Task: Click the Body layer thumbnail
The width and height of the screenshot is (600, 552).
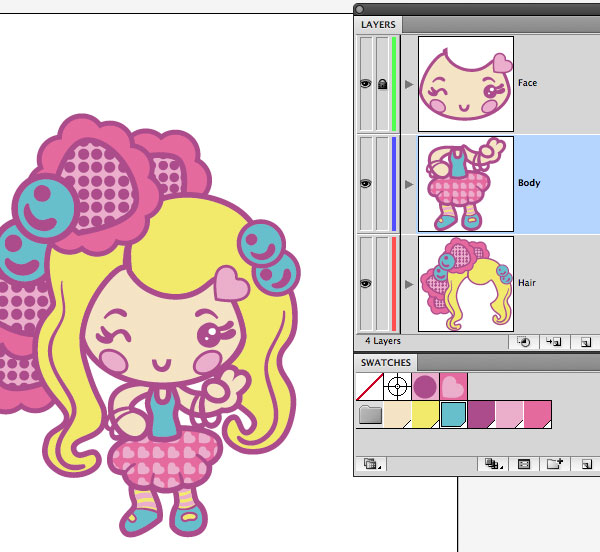Action: pyautogui.click(x=466, y=184)
